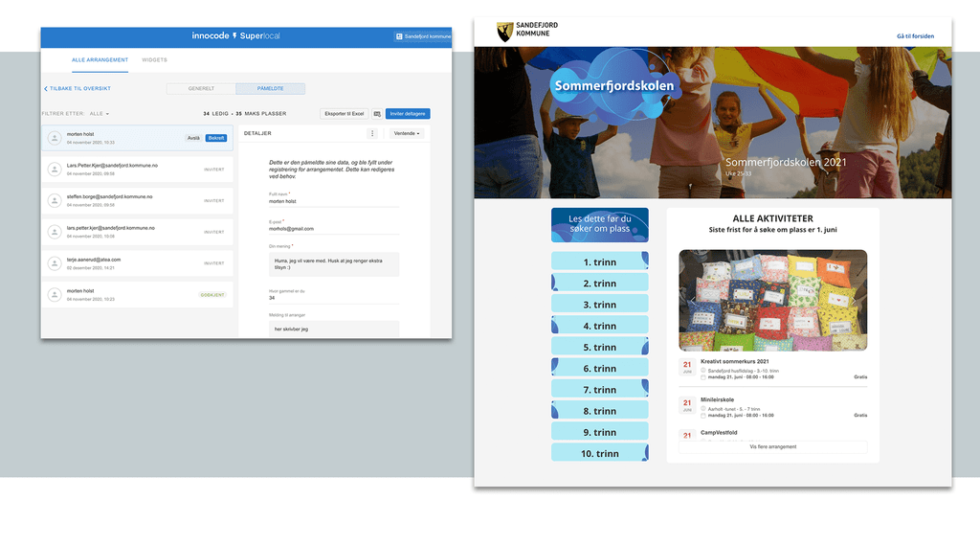
Task: Click the Eksporter til Excel button
Action: tap(345, 114)
